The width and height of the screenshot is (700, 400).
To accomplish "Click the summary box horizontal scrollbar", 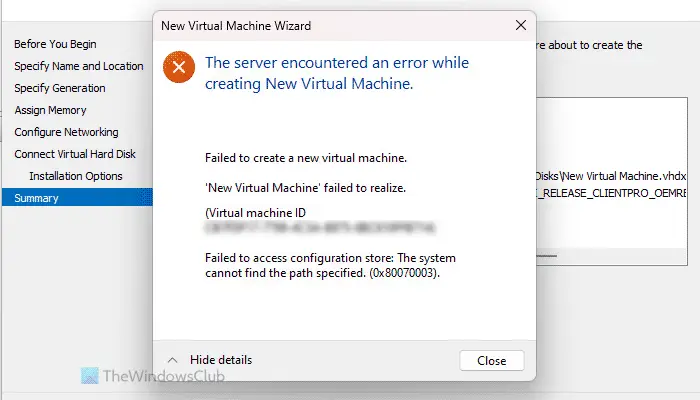I will tap(611, 256).
